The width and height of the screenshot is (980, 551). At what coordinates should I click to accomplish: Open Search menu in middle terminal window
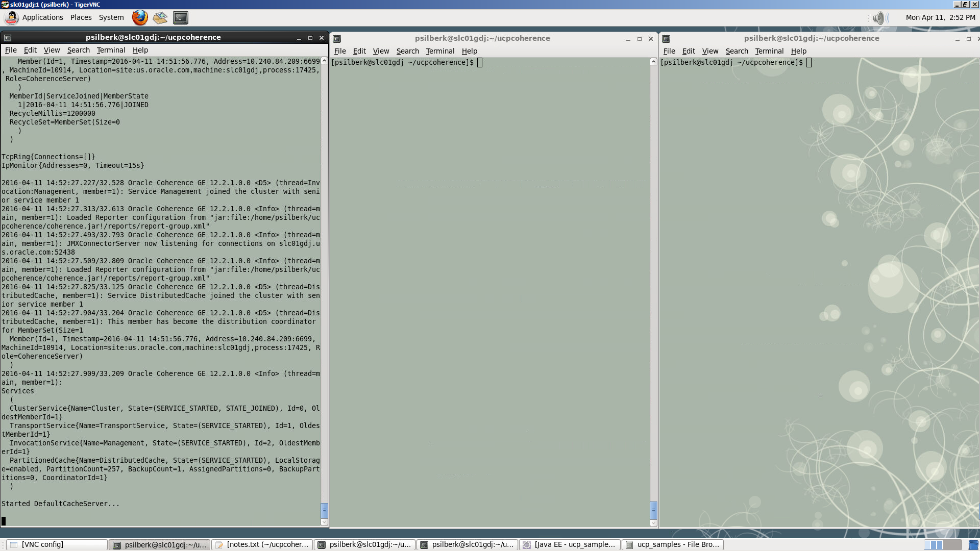pyautogui.click(x=407, y=51)
